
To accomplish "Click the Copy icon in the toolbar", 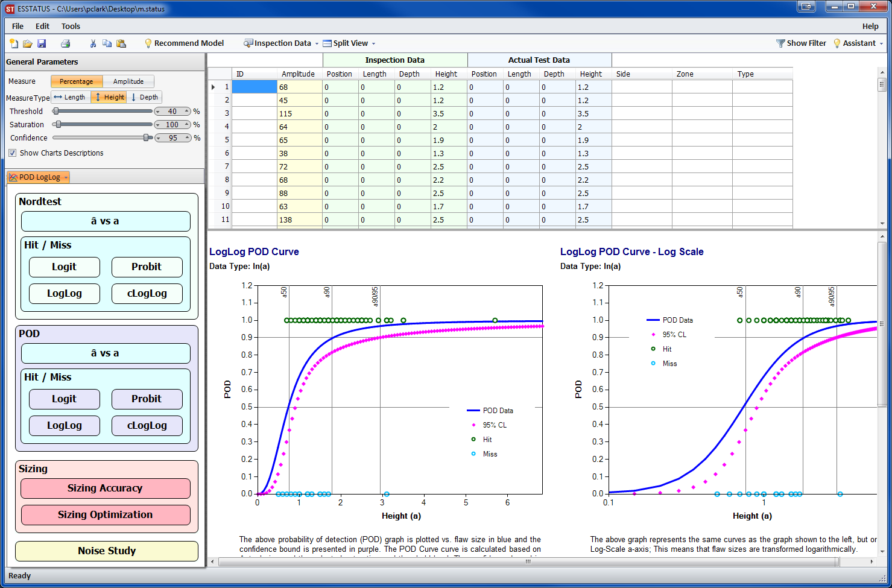I will pyautogui.click(x=107, y=43).
